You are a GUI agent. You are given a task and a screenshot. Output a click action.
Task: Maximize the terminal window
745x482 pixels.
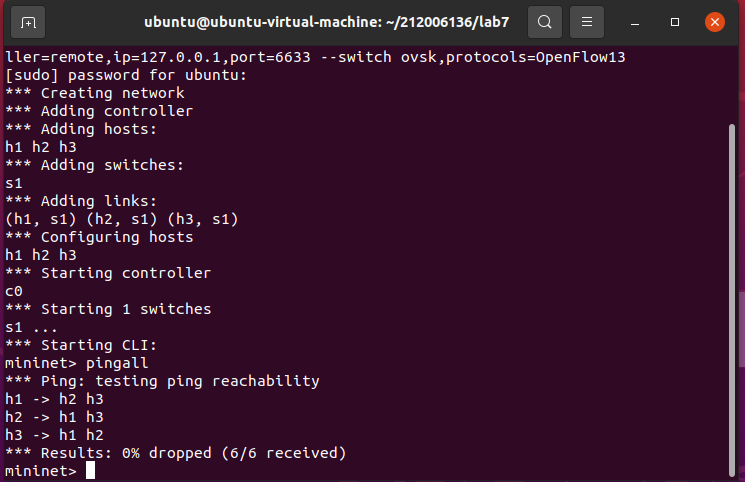click(675, 22)
